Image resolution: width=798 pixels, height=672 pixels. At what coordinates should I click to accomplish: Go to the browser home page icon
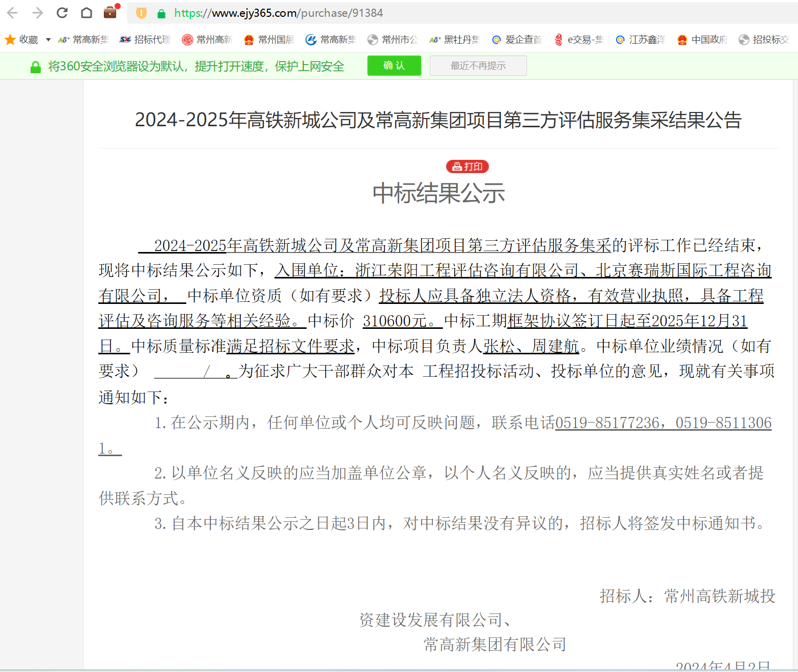[x=87, y=13]
